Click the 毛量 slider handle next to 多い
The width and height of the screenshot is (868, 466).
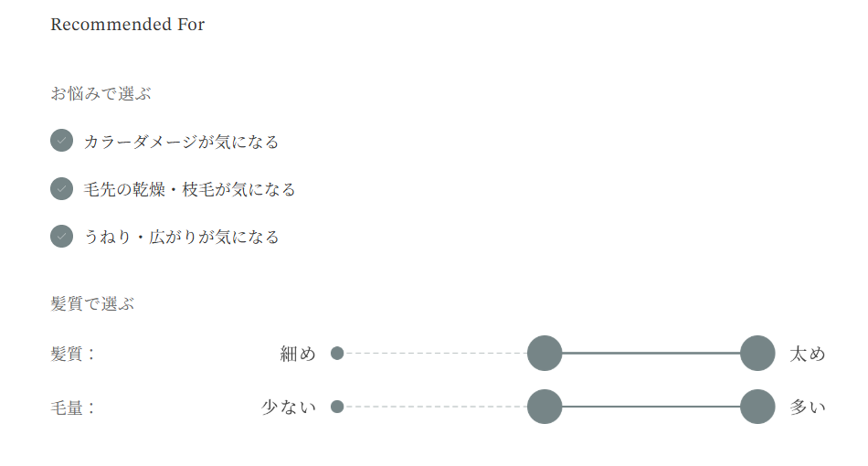click(x=757, y=407)
